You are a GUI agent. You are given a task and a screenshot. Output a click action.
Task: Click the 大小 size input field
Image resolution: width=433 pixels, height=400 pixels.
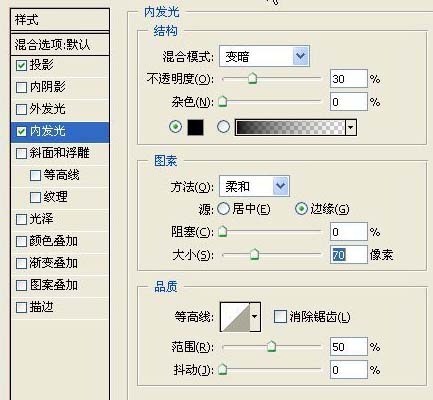[349, 255]
